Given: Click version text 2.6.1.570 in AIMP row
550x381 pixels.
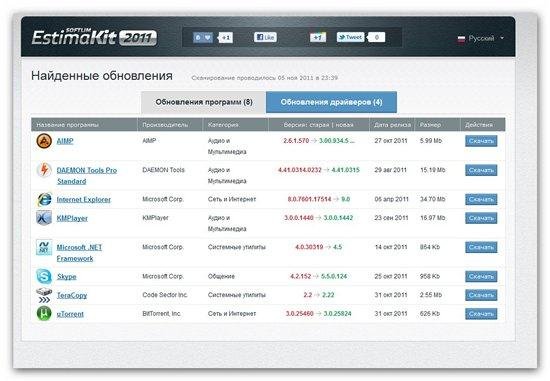Looking at the screenshot, I should (296, 141).
